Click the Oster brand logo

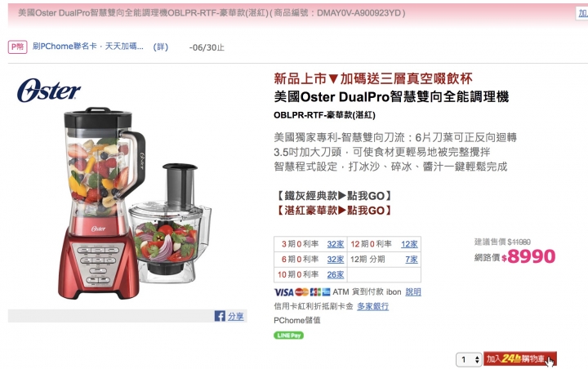click(x=49, y=91)
